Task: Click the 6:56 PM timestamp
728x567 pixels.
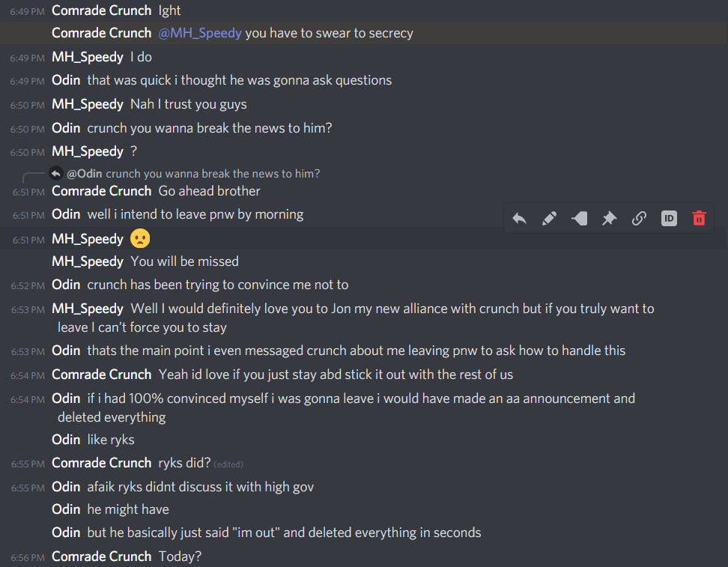Action: [x=28, y=557]
